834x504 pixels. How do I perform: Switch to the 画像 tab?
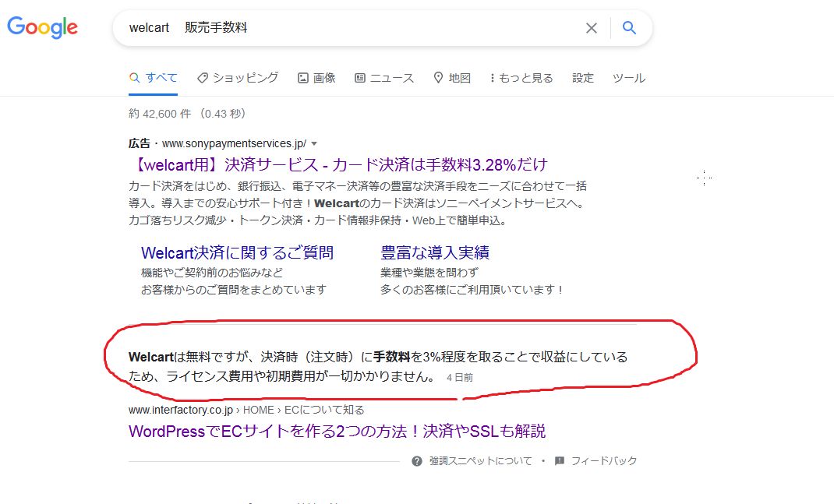(316, 78)
